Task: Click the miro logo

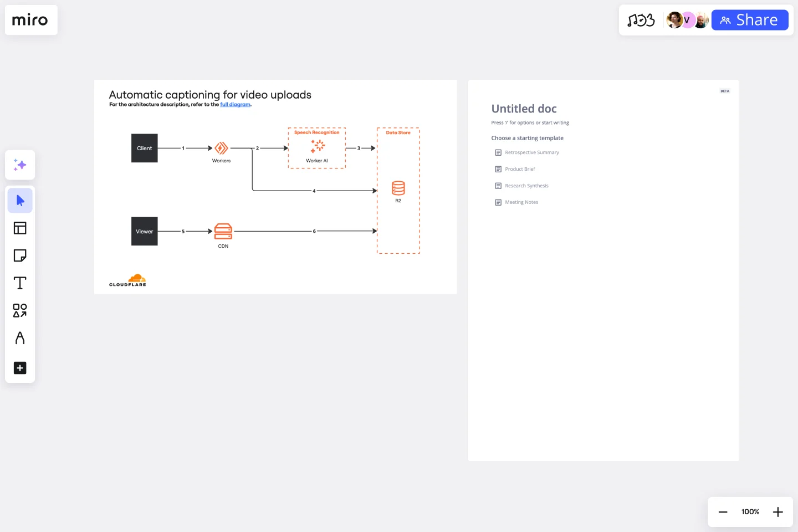Action: (x=30, y=20)
